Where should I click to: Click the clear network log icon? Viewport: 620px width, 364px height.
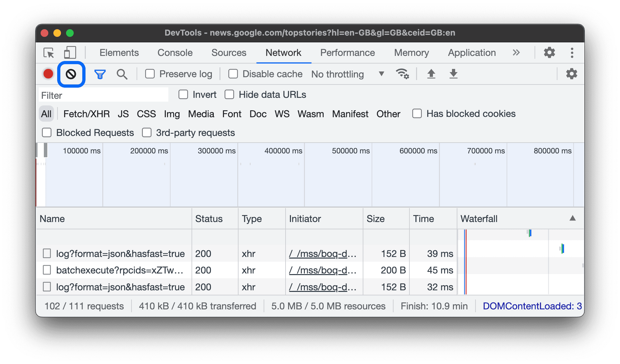70,73
